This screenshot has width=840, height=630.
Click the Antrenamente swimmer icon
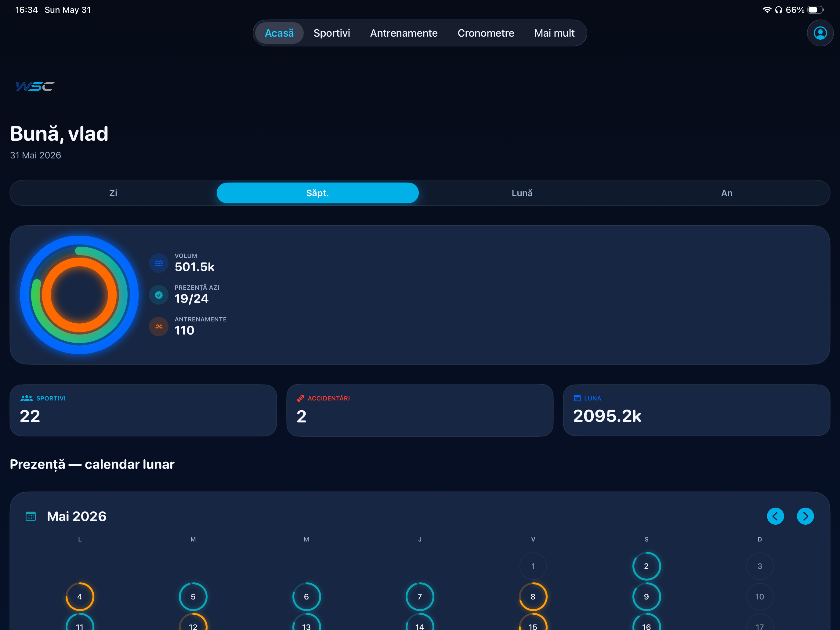point(159,326)
